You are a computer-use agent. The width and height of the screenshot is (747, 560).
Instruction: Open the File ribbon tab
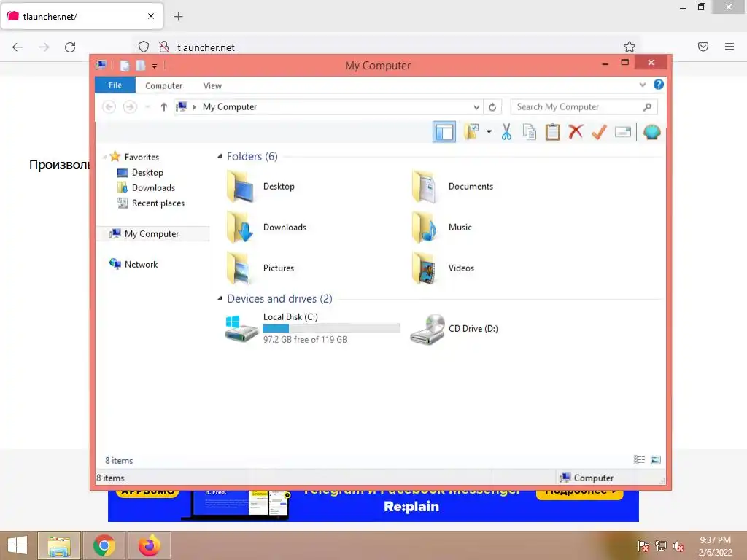tap(115, 85)
